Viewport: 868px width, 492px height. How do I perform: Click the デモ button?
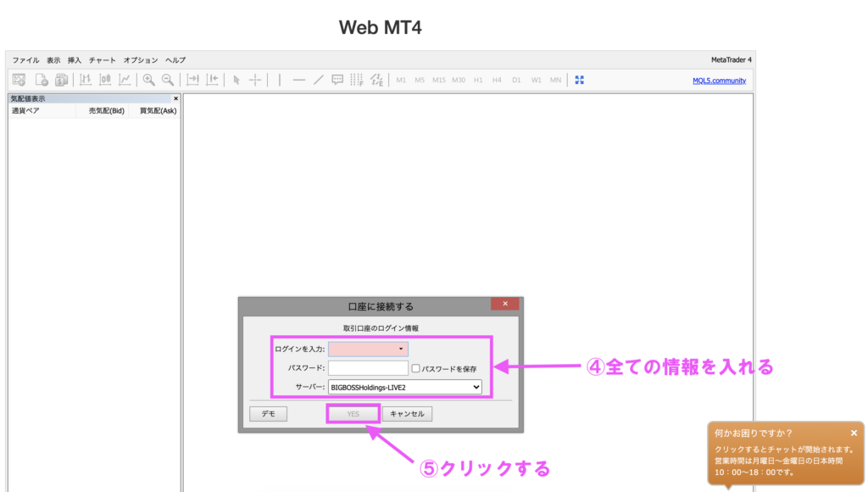pyautogui.click(x=269, y=414)
